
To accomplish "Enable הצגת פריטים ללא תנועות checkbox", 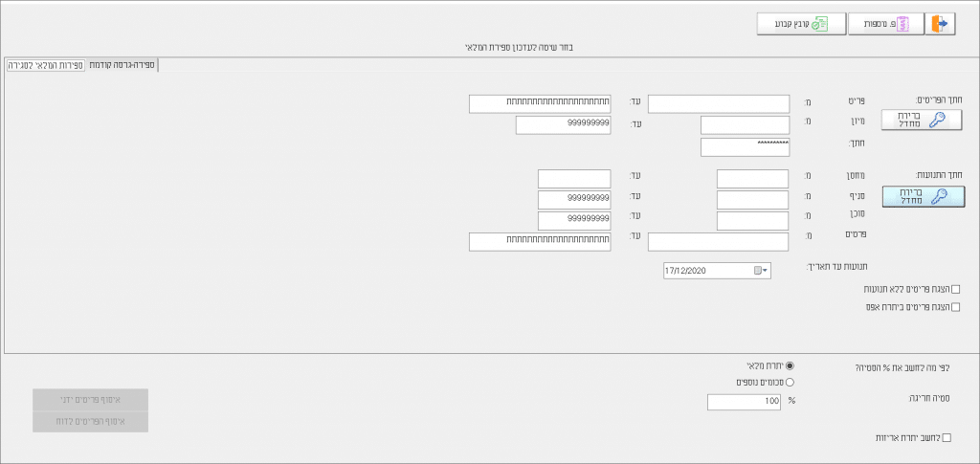I will click(955, 289).
